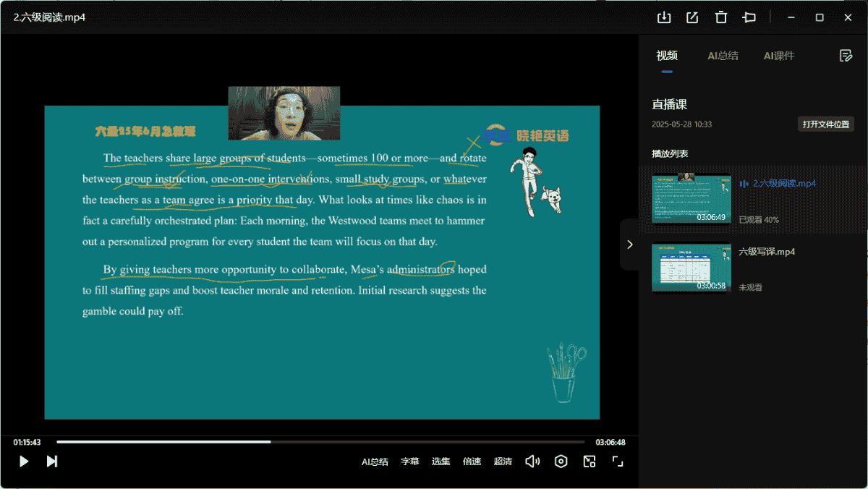
Task: Delete the video using the trash icon
Action: (x=720, y=17)
